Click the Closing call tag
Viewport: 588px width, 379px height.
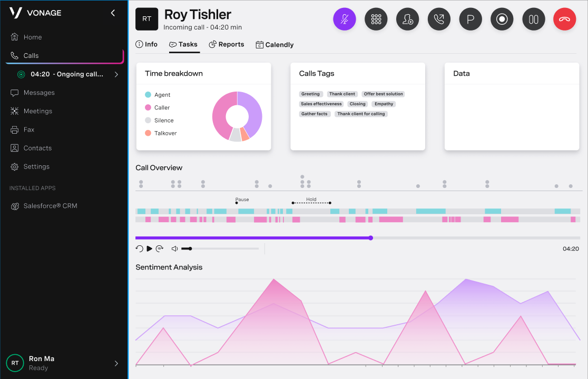pyautogui.click(x=357, y=104)
